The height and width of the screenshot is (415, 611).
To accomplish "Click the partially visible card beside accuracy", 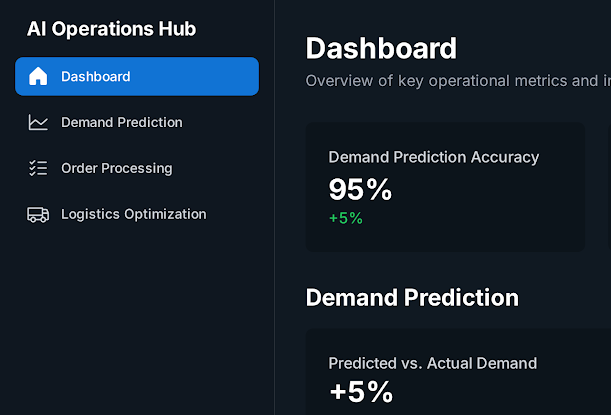I will 608,188.
